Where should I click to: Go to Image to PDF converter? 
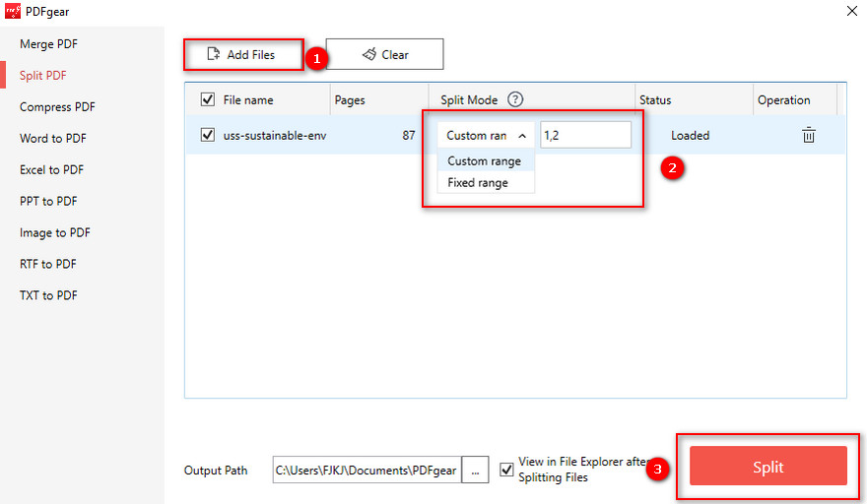point(55,232)
